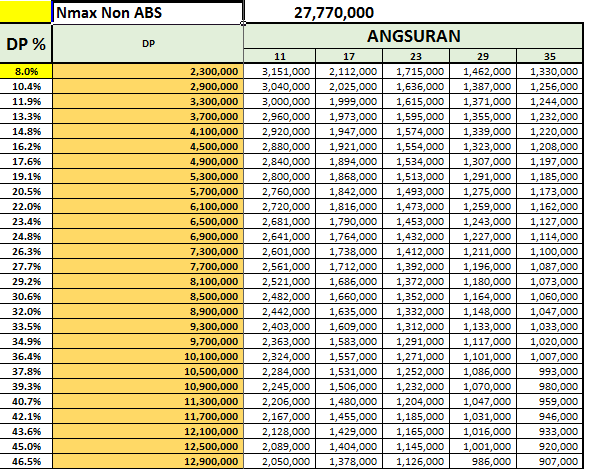Image resolution: width=589 pixels, height=469 pixels.
Task: Click installment cell 3,151,000
Action: [279, 71]
